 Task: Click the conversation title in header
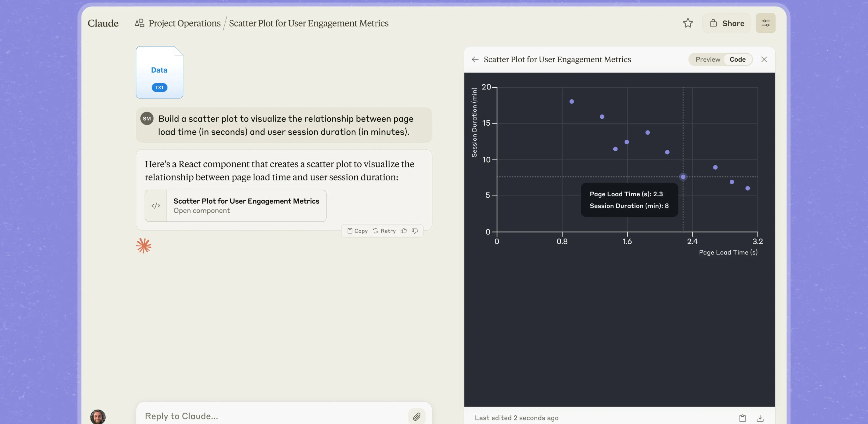309,23
